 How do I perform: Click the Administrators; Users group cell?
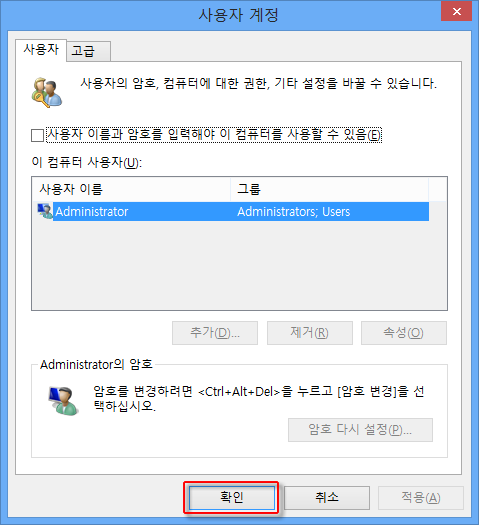click(294, 212)
